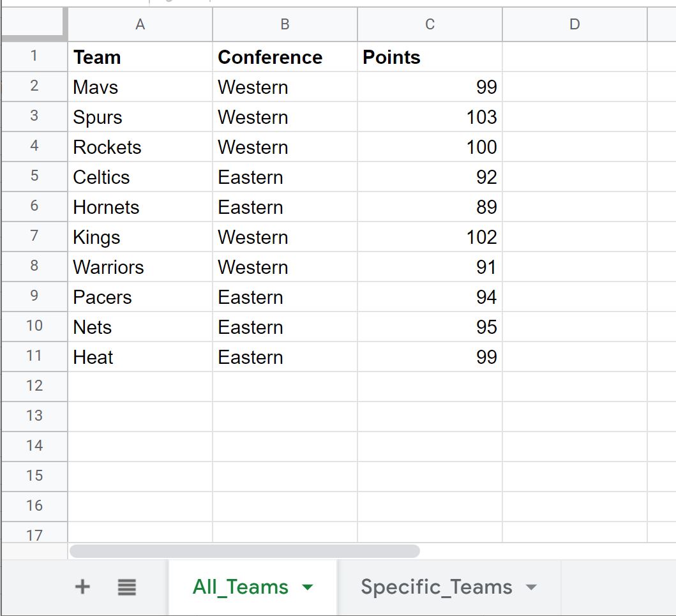
Task: Click the select-all corner box
Action: tap(34, 24)
